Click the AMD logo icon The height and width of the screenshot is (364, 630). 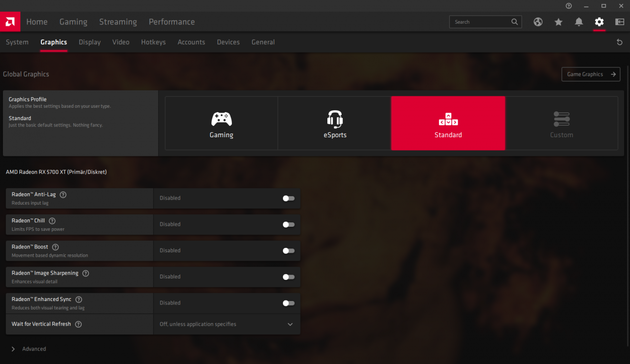point(10,22)
